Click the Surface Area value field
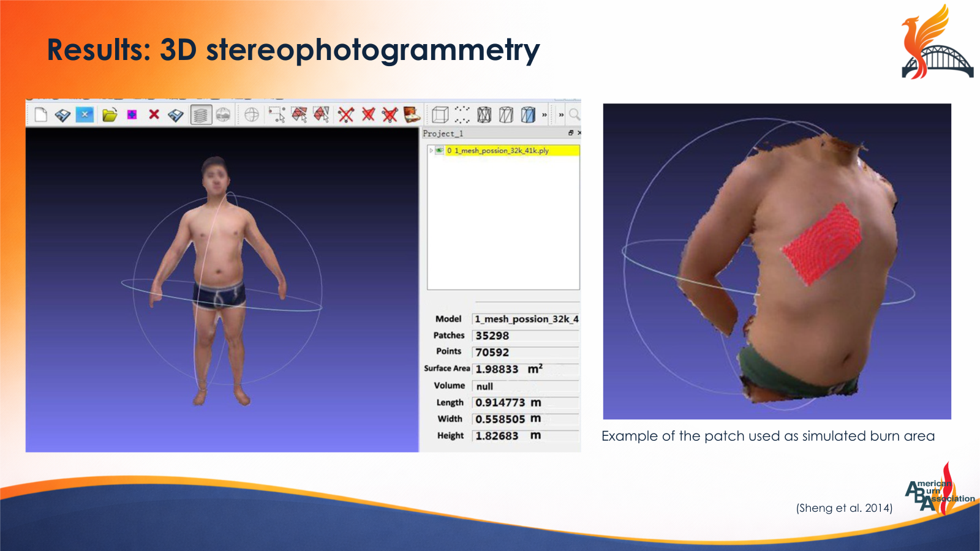 (527, 369)
